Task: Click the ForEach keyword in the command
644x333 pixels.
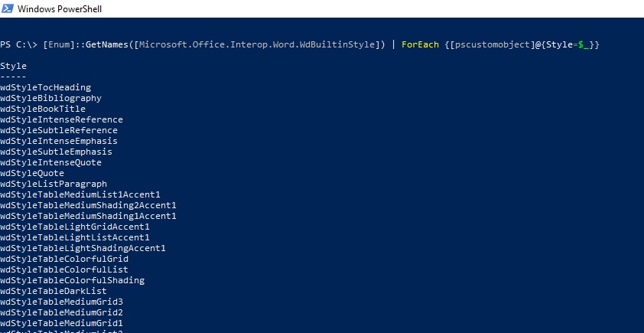Action: [x=420, y=45]
